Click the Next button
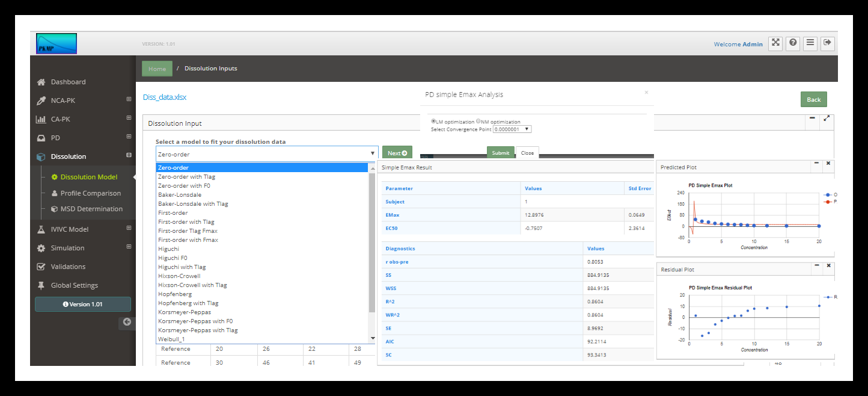Screen dimensions: 868x396 (x=397, y=153)
